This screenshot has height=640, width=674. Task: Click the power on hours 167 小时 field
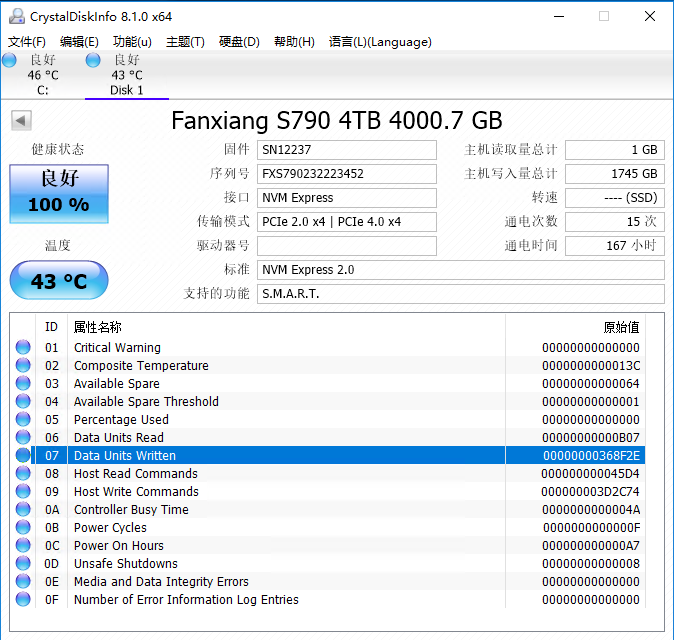pos(615,246)
